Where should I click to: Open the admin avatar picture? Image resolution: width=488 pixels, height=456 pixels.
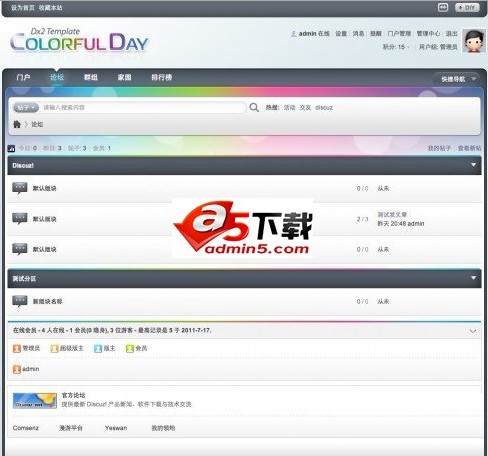473,41
